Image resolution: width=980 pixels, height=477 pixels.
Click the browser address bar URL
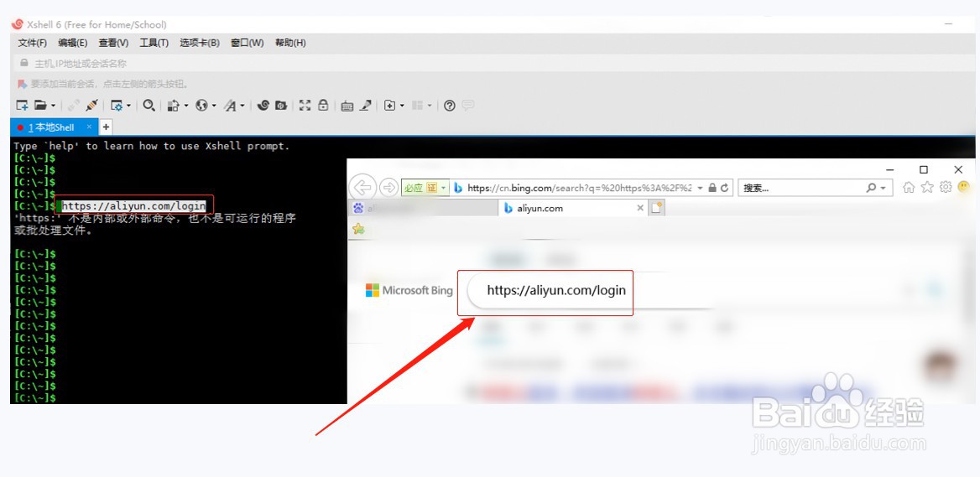tap(580, 188)
